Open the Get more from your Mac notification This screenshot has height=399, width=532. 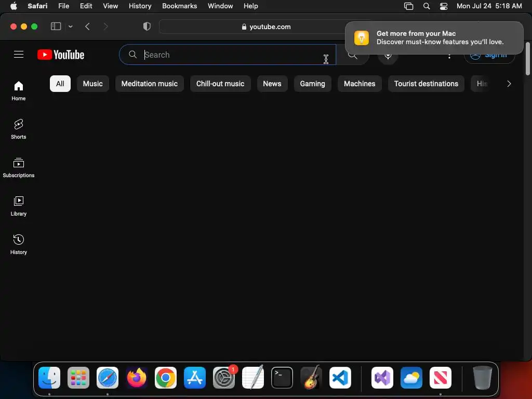tap(434, 37)
